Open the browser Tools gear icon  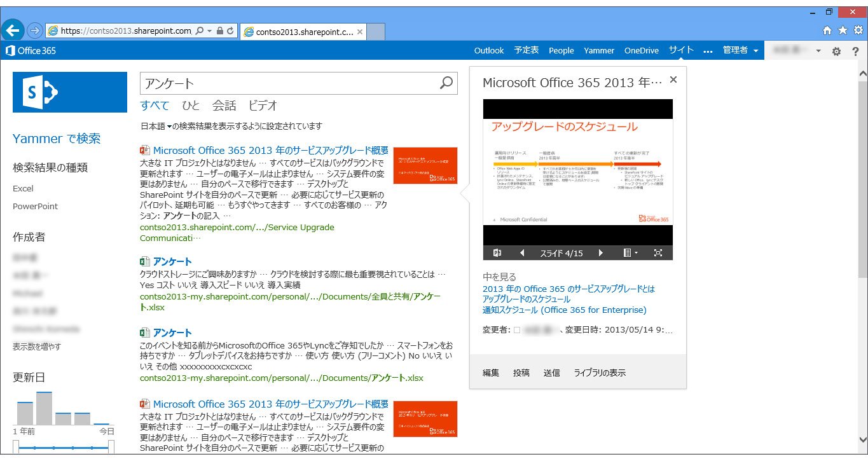[x=858, y=30]
